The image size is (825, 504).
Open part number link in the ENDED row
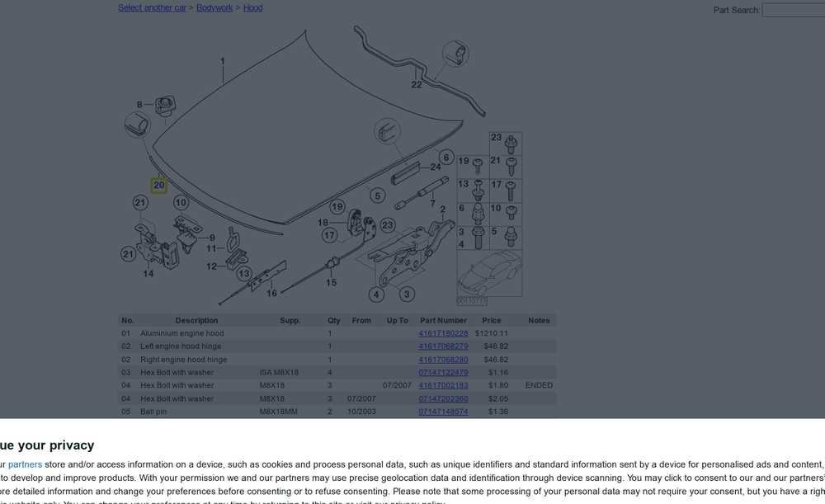(443, 385)
